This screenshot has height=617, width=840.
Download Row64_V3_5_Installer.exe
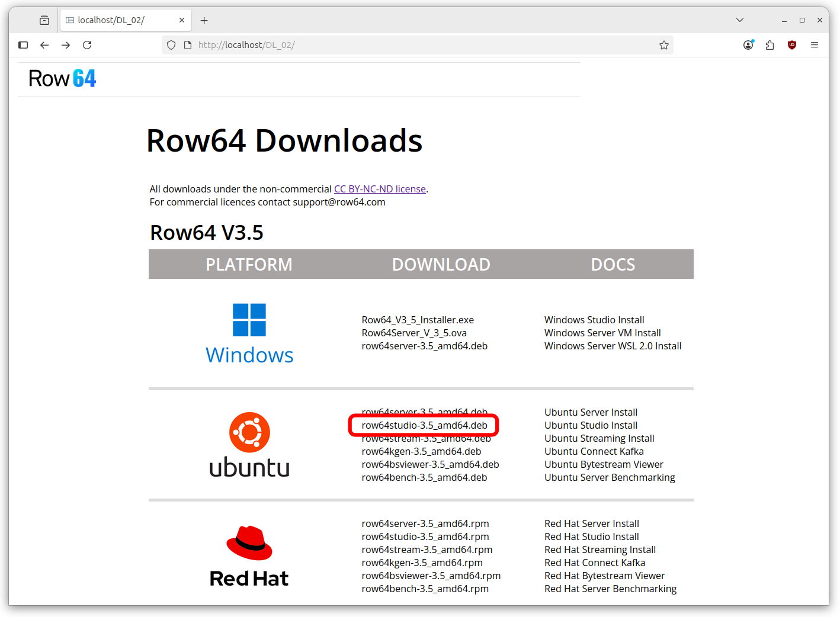pyautogui.click(x=418, y=320)
